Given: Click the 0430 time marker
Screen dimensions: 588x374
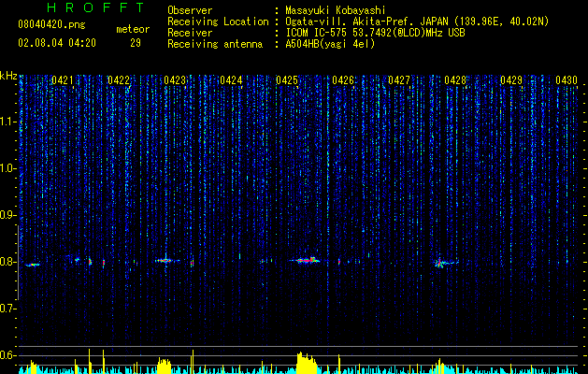Looking at the screenshot, I should pyautogui.click(x=566, y=80).
